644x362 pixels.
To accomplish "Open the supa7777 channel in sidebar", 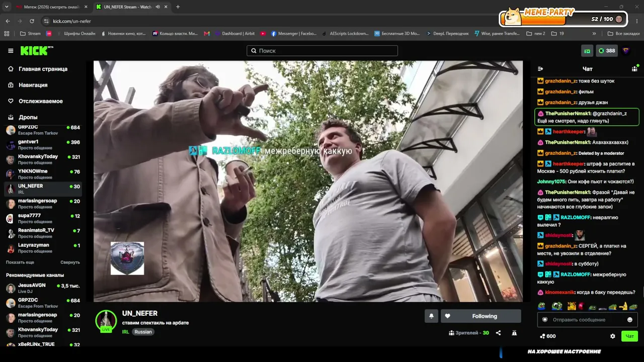I will (43, 219).
